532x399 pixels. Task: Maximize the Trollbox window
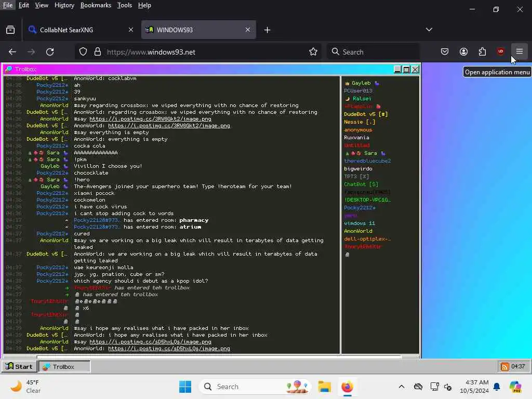click(406, 69)
